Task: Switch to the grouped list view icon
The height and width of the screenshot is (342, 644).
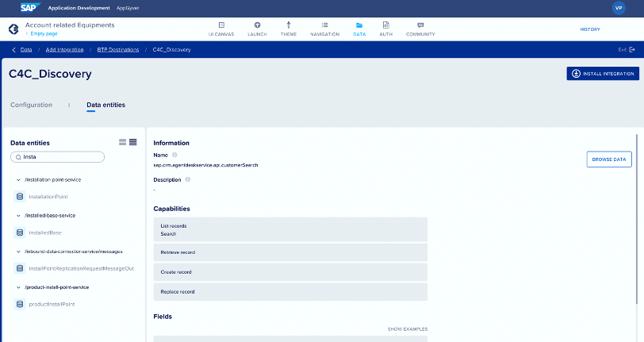Action: click(122, 142)
